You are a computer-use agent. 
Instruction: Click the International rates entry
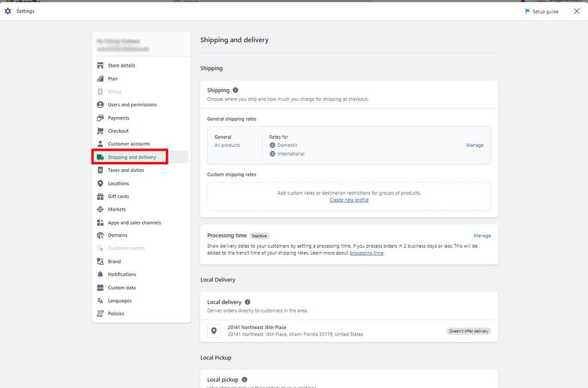click(x=287, y=154)
